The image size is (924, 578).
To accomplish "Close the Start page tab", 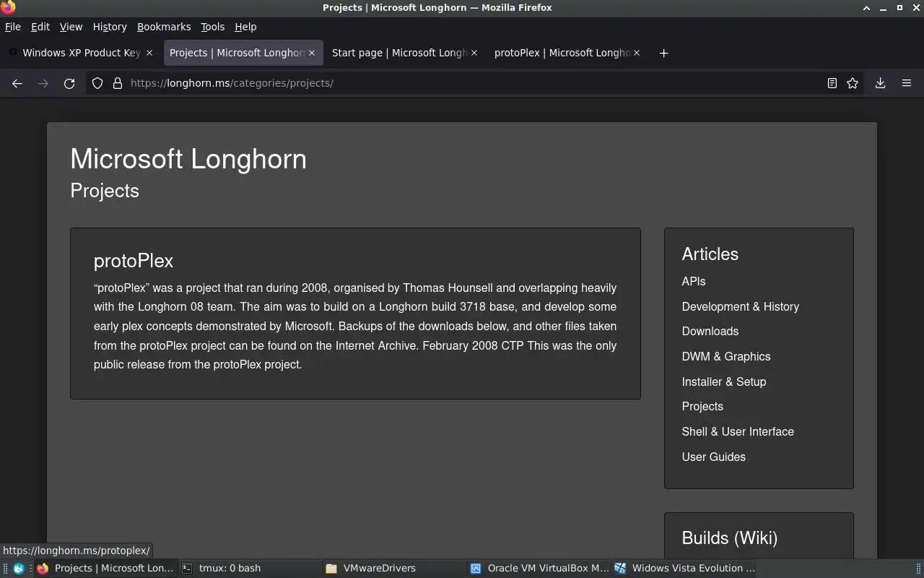I will tap(474, 53).
